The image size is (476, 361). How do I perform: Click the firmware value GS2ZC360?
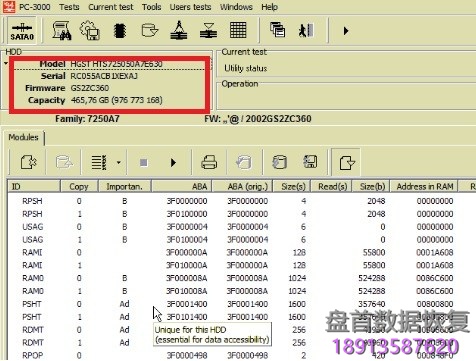90,88
